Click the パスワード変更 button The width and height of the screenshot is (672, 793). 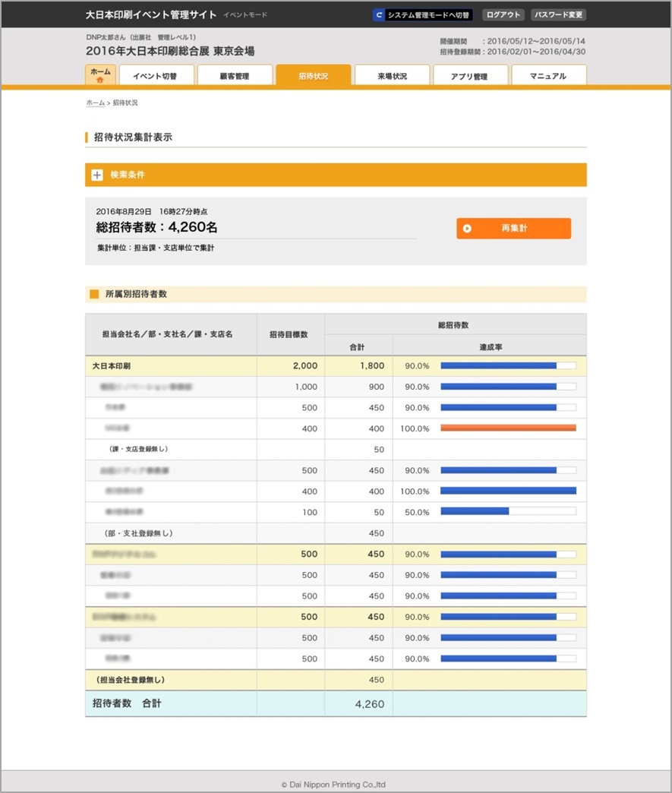click(559, 14)
